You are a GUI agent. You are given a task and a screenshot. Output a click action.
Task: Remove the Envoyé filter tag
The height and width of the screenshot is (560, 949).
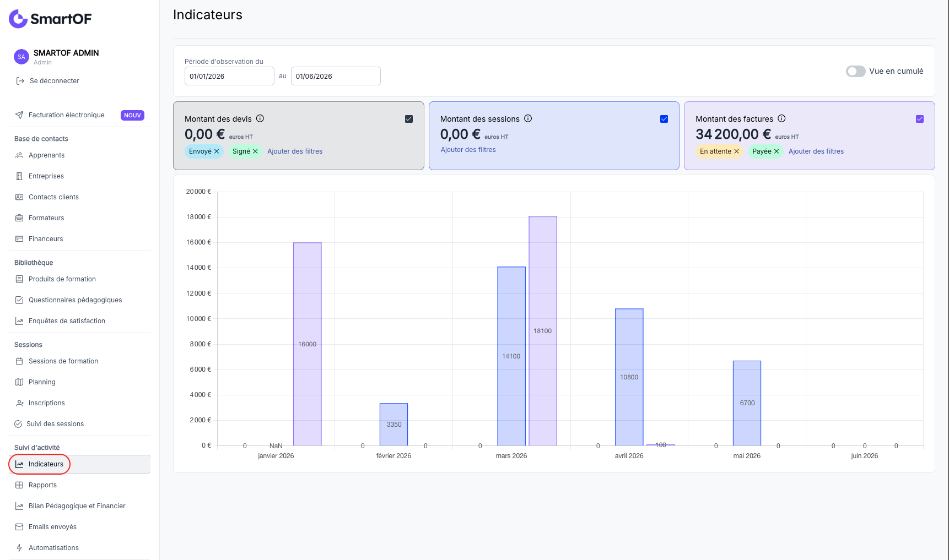pos(217,151)
